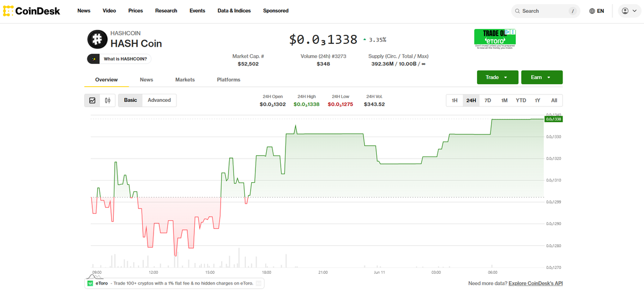Expand the EN language selector
This screenshot has height=292, width=644.
[597, 11]
